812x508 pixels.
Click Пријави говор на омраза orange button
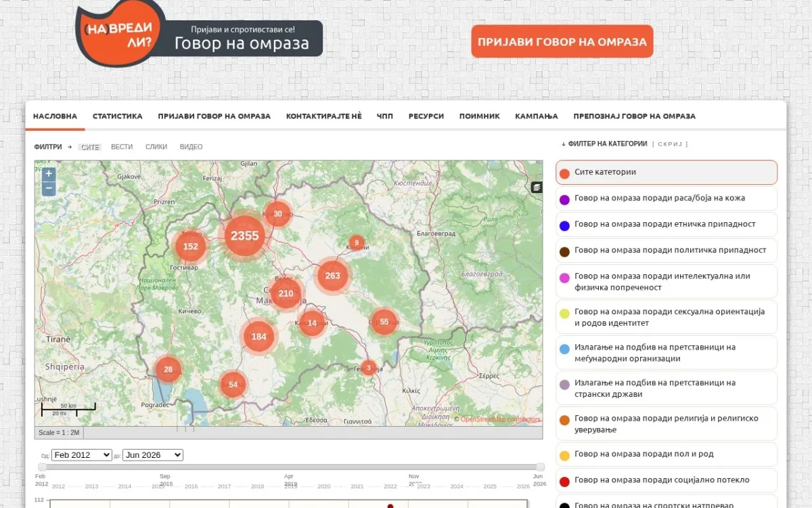pos(562,41)
